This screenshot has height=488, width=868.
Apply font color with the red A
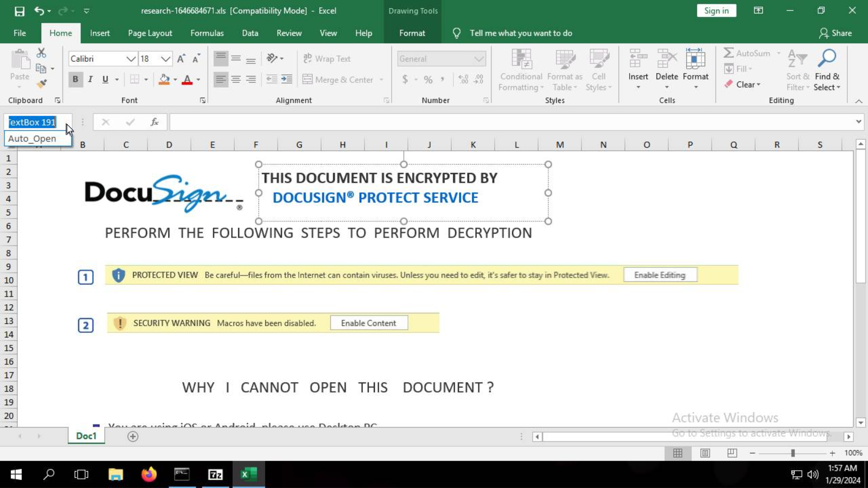187,80
